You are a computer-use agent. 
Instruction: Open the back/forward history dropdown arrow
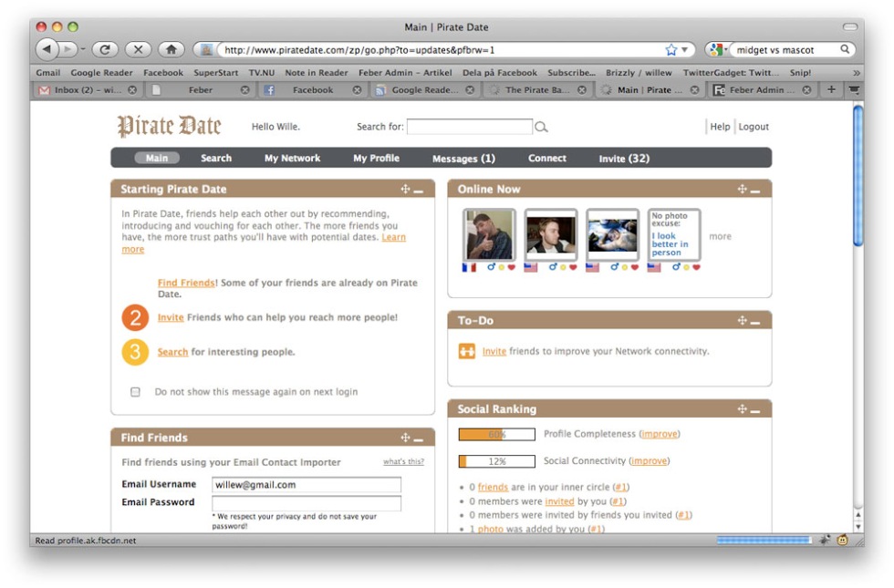83,49
